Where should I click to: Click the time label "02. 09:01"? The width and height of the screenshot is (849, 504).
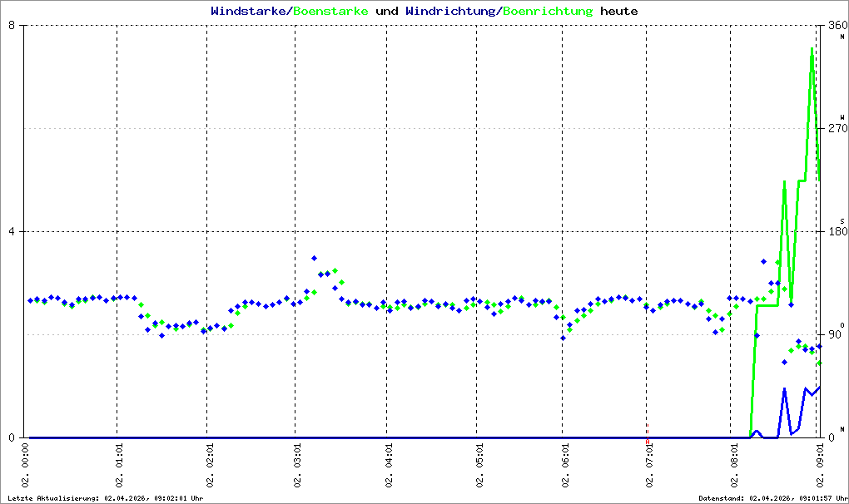pyautogui.click(x=820, y=465)
